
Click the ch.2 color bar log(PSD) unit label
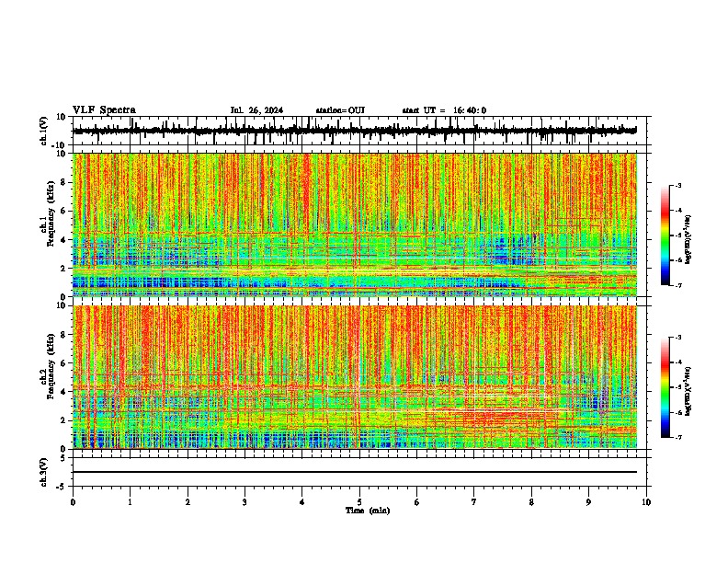pyautogui.click(x=688, y=391)
